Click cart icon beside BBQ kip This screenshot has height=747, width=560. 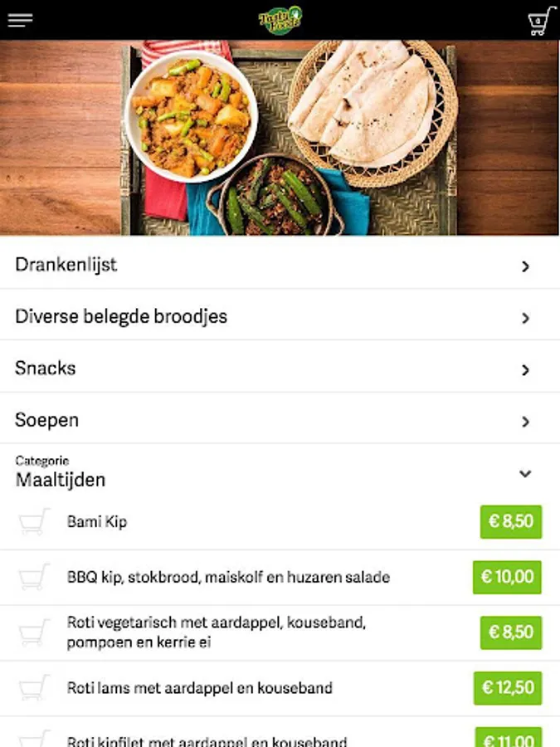pyautogui.click(x=34, y=578)
